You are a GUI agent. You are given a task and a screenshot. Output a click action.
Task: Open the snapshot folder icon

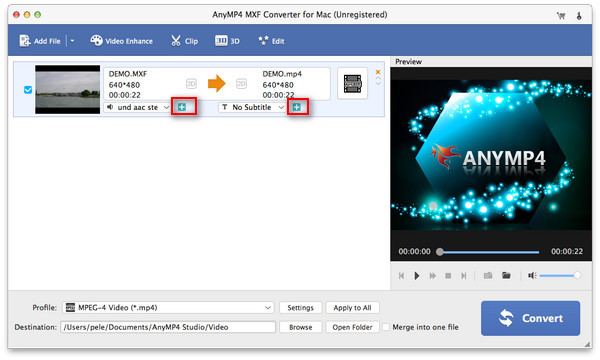click(x=506, y=275)
